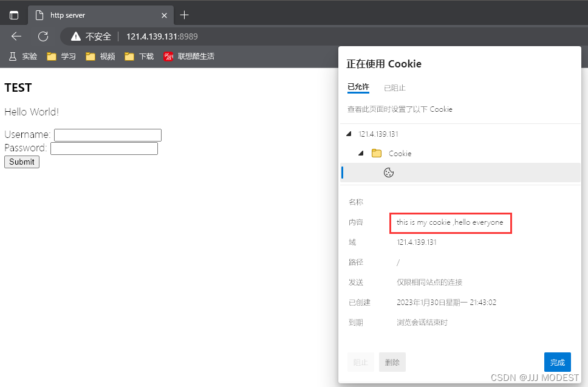Click the cookie content text 'this is my cookie ,hello everyone'
This screenshot has width=588, height=387.
tap(450, 222)
